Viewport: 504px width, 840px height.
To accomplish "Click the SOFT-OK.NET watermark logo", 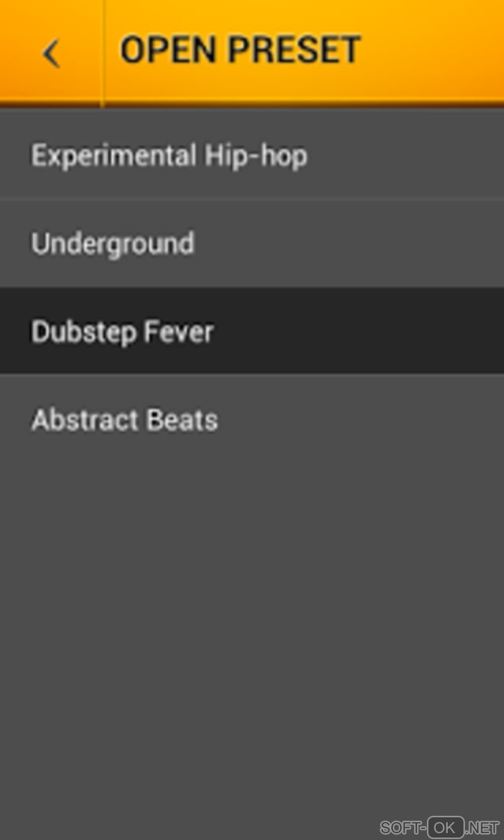I will (x=439, y=827).
